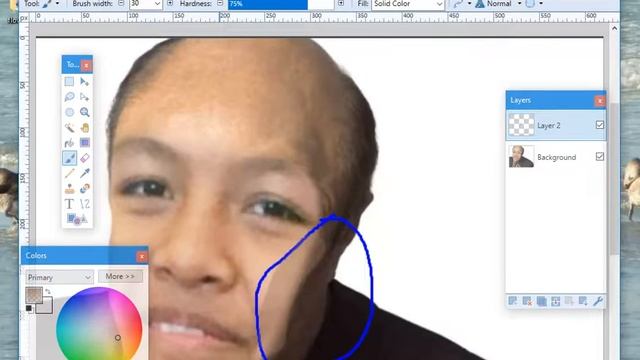Open the selection clipping dropdown arrow
Image resolution: width=640 pixels, height=360 pixels.
[x=540, y=4]
